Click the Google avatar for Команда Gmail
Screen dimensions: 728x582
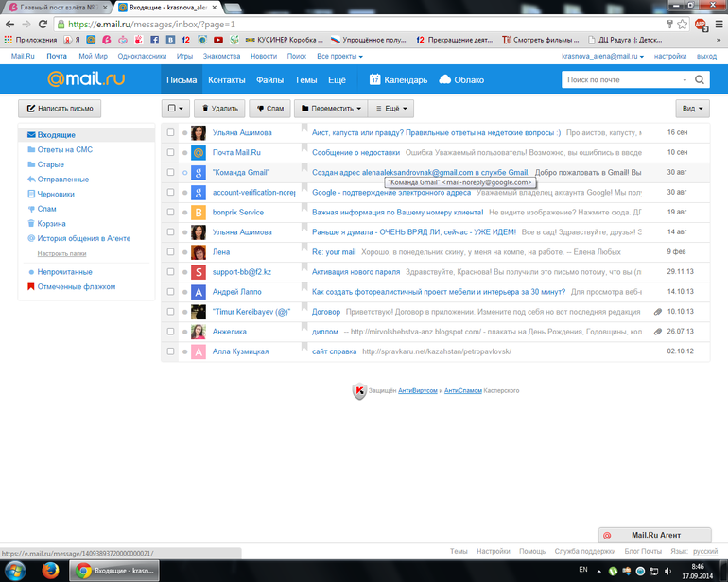pos(199,173)
